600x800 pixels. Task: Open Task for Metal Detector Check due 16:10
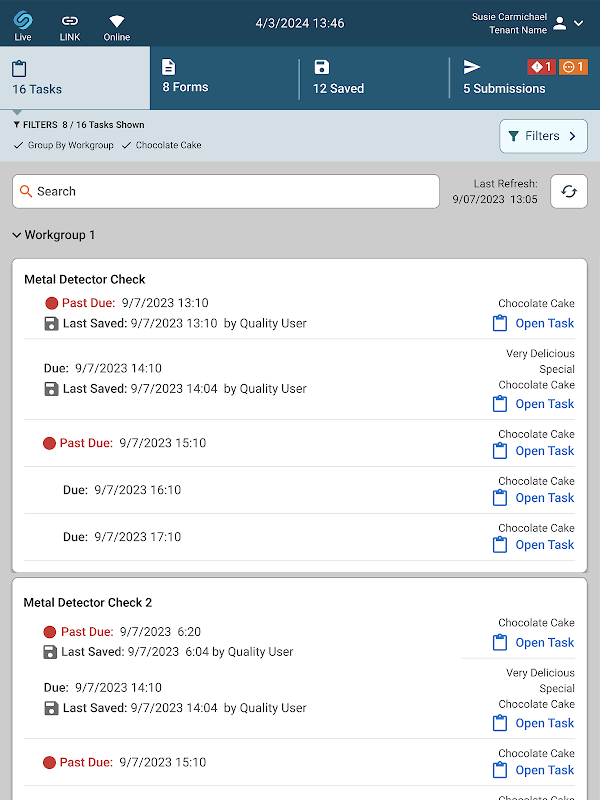point(534,498)
